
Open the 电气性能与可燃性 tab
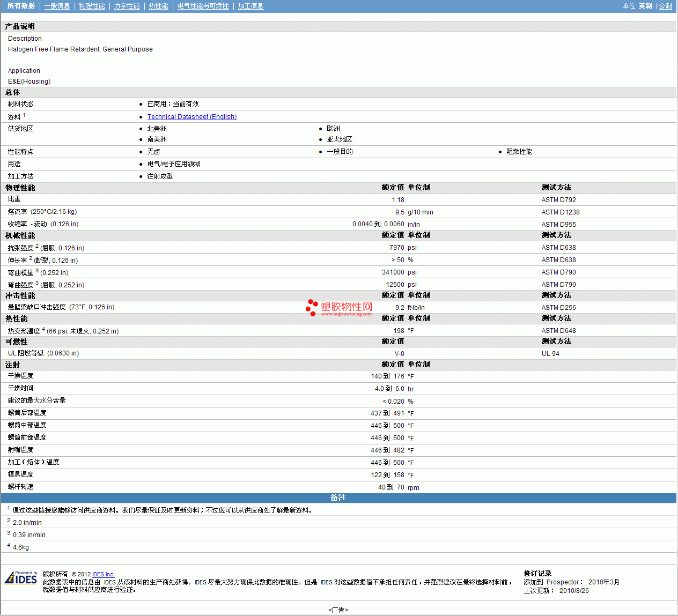[203, 6]
